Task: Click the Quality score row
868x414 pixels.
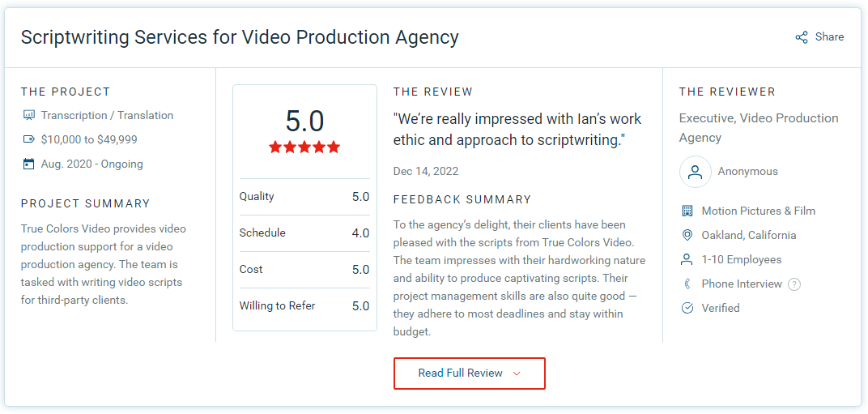Action: click(304, 197)
